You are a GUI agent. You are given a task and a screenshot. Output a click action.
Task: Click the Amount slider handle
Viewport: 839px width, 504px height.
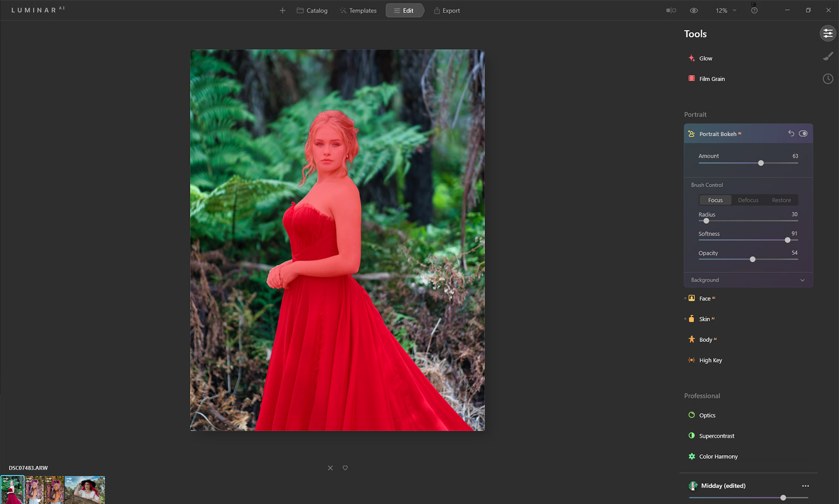coord(761,163)
